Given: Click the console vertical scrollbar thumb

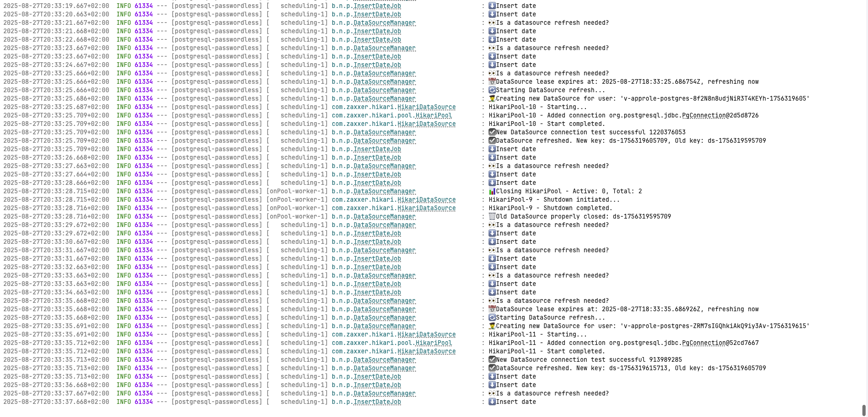Looking at the screenshot, I should [864, 410].
